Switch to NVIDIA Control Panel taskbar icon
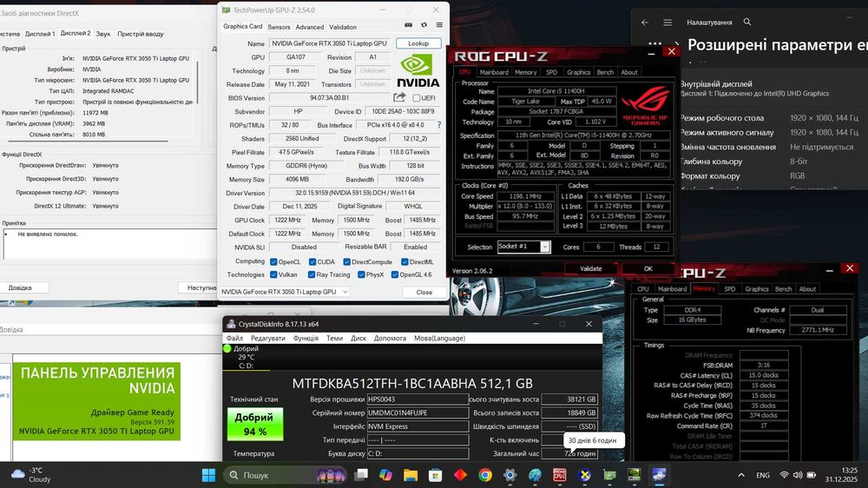 [634, 475]
